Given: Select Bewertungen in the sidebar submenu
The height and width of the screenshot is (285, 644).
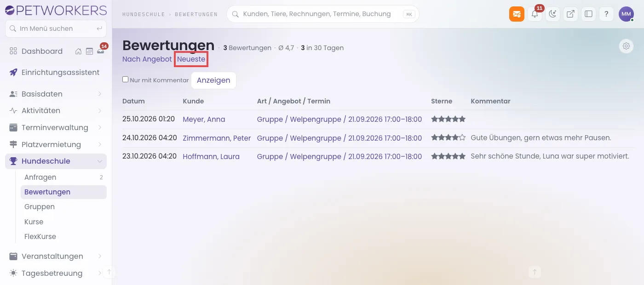Looking at the screenshot, I should click(x=63, y=192).
